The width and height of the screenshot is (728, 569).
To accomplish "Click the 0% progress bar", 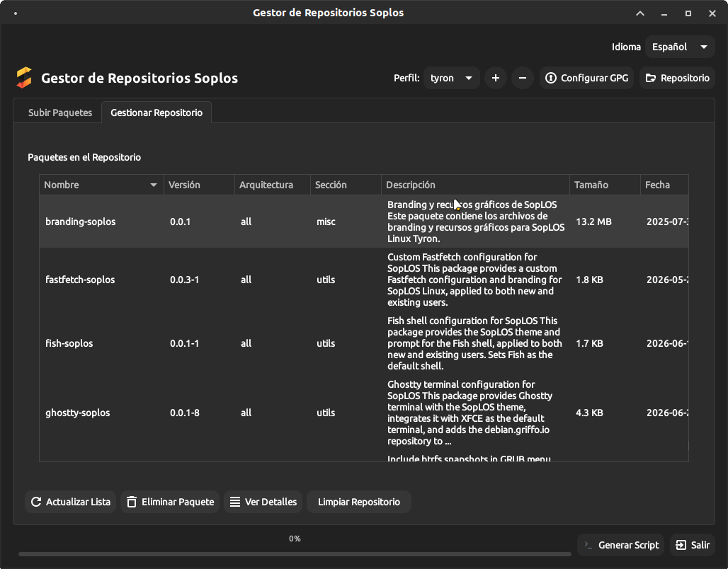I will [295, 553].
